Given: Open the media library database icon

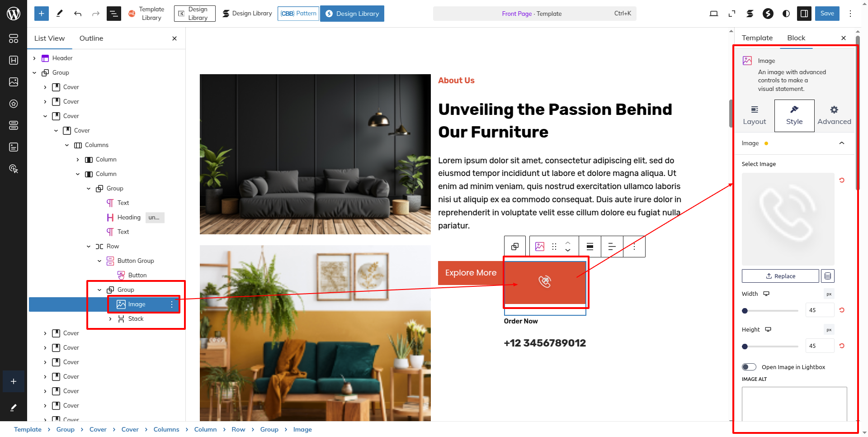Looking at the screenshot, I should [x=828, y=276].
